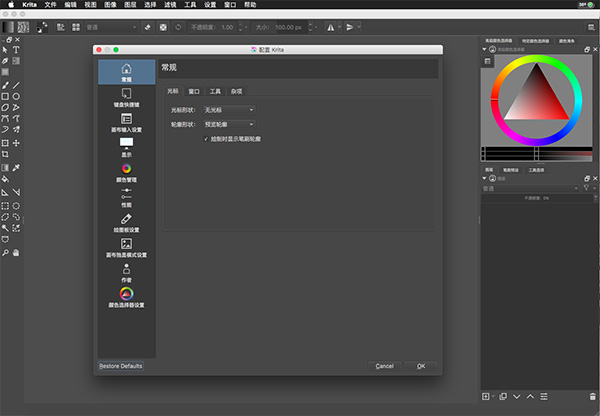Open 画布独显模式设置 canvas-only settings
The image size is (600, 416).
click(x=127, y=248)
